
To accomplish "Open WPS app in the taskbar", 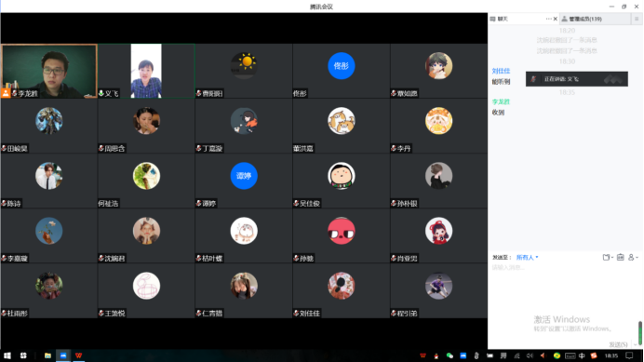I will (78, 355).
